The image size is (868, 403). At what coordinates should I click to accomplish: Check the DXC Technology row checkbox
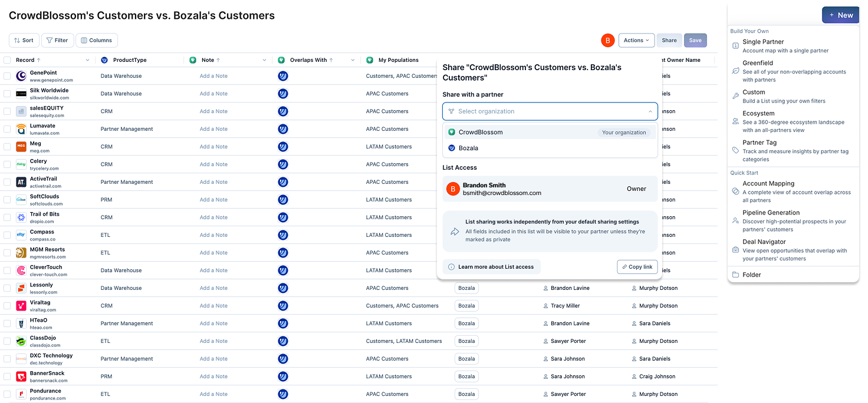click(x=7, y=359)
